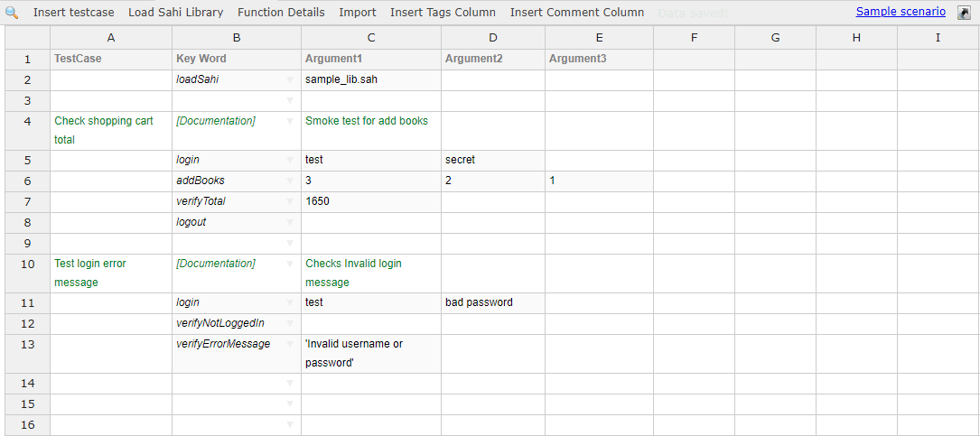
Task: Open Function Details
Action: (281, 13)
